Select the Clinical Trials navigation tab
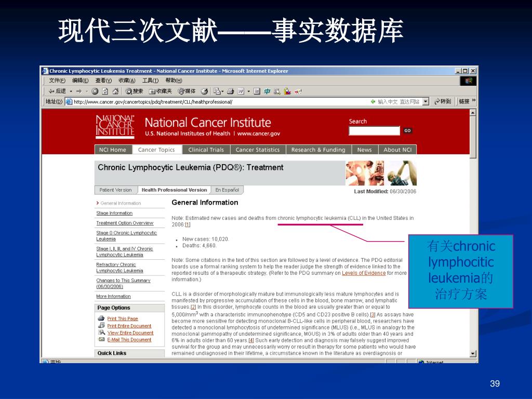 (x=206, y=150)
